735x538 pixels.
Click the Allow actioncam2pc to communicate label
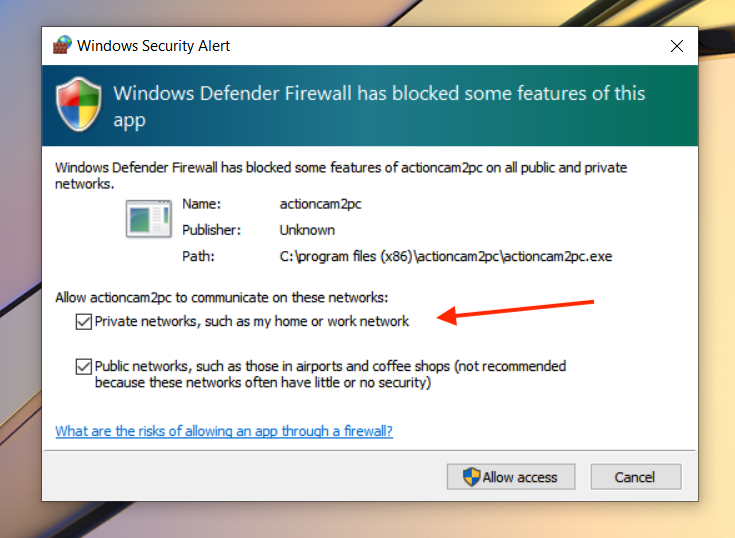pos(222,298)
